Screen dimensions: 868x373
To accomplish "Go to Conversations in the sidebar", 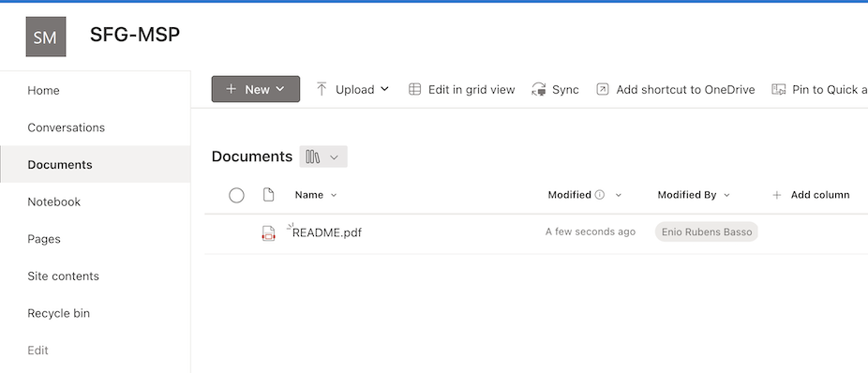I will pos(66,127).
